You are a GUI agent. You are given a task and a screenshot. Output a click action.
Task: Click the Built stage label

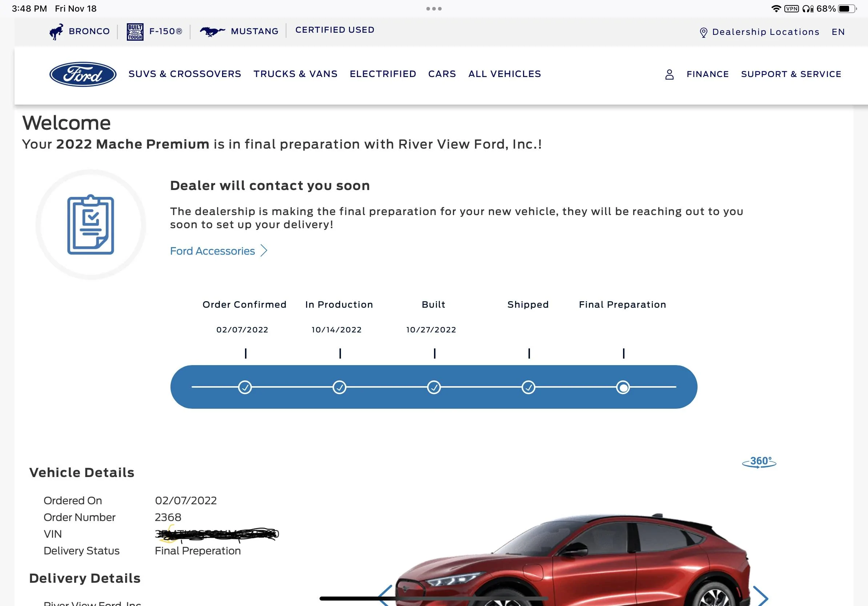[x=434, y=305]
